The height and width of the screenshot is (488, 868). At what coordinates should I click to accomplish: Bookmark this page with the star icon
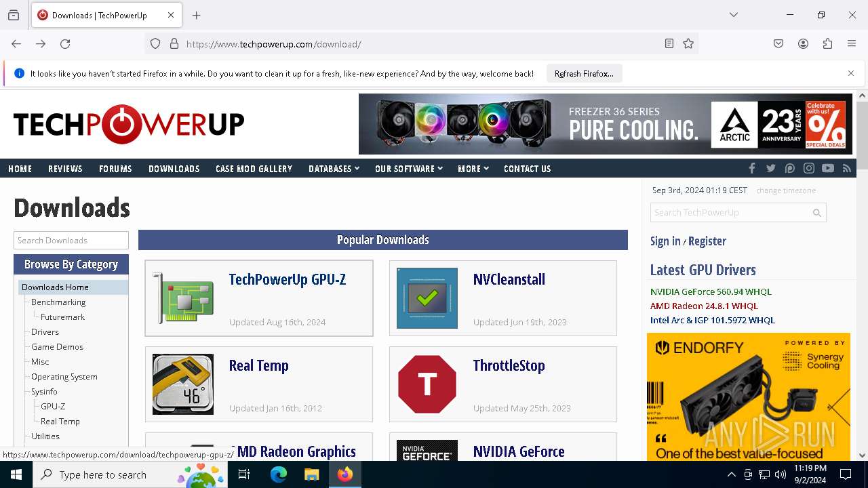tap(688, 44)
